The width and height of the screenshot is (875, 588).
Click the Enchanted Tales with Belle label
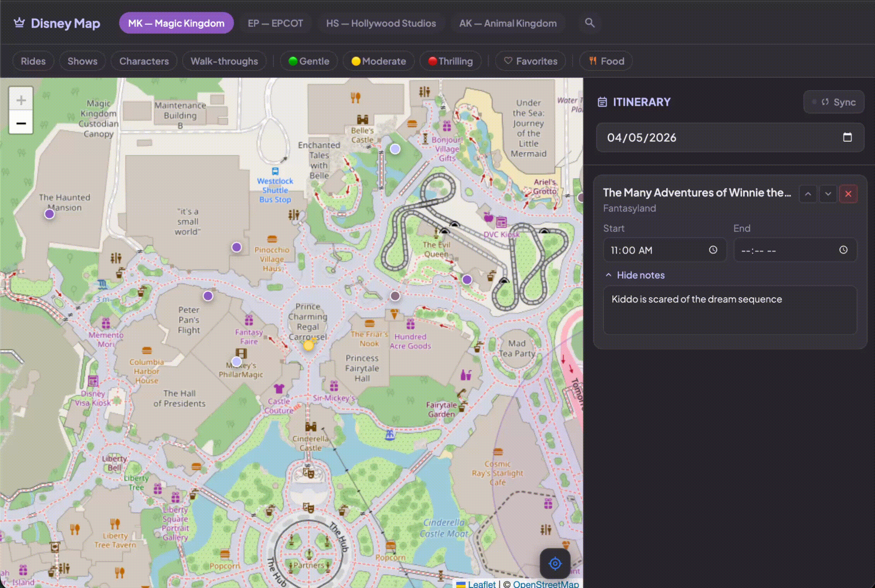(319, 160)
